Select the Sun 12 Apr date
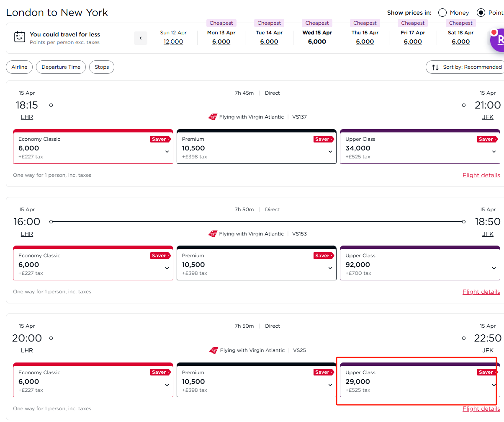504x422 pixels. pos(173,37)
